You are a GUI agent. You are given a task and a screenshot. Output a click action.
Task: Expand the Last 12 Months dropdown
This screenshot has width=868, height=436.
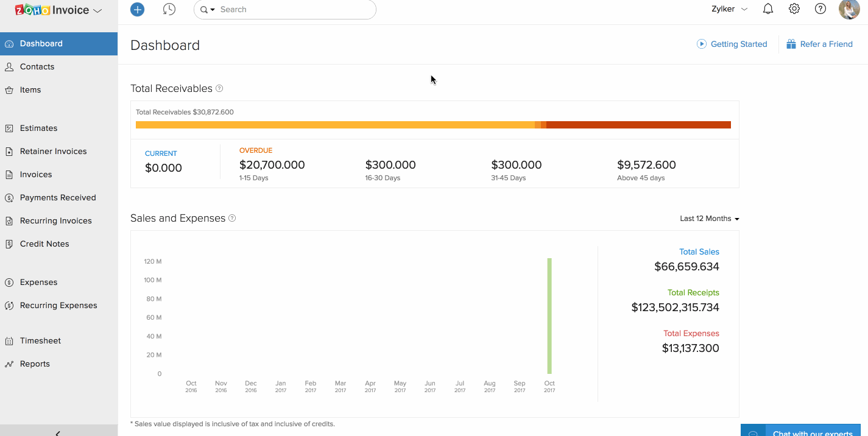click(709, 219)
